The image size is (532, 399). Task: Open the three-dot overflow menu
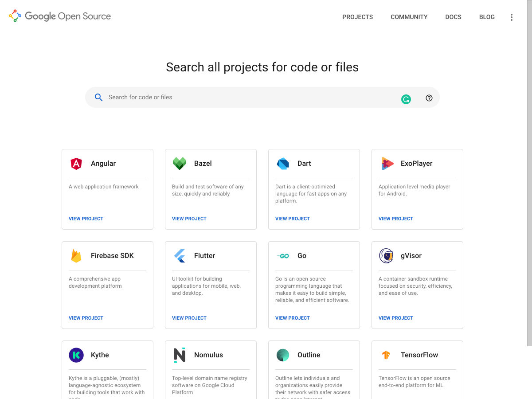tap(512, 17)
